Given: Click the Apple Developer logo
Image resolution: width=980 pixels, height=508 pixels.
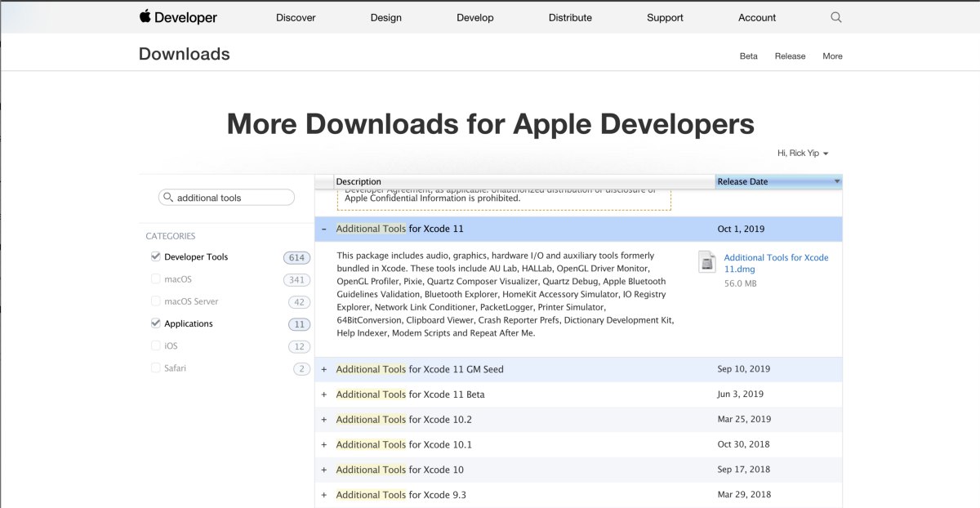Looking at the screenshot, I should pos(178,17).
